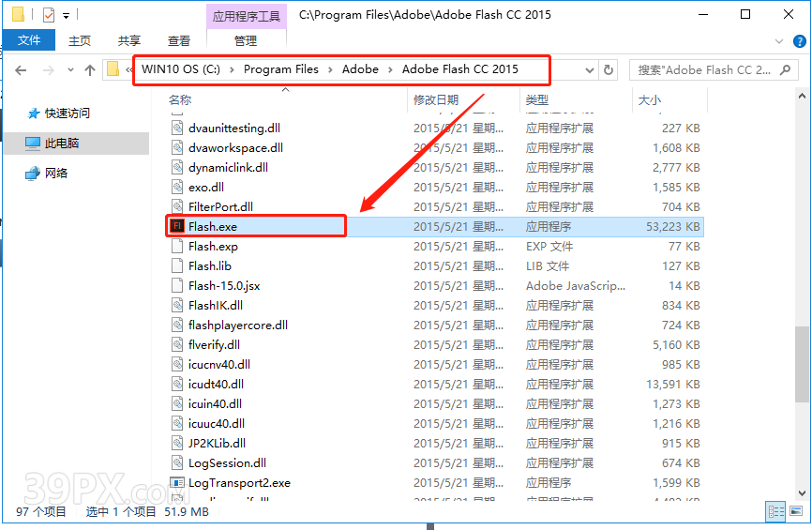Switch to the 查看 ribbon tab
The width and height of the screenshot is (812, 530).
click(179, 41)
